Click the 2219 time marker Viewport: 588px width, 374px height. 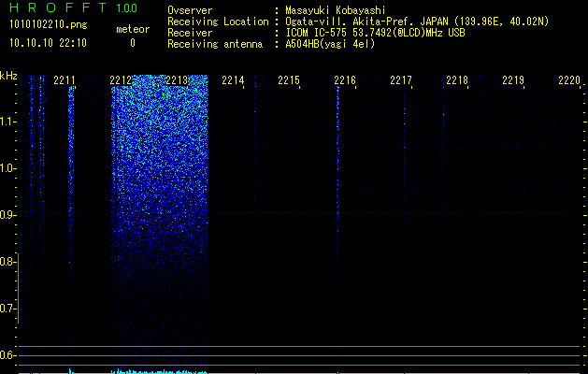pos(513,80)
